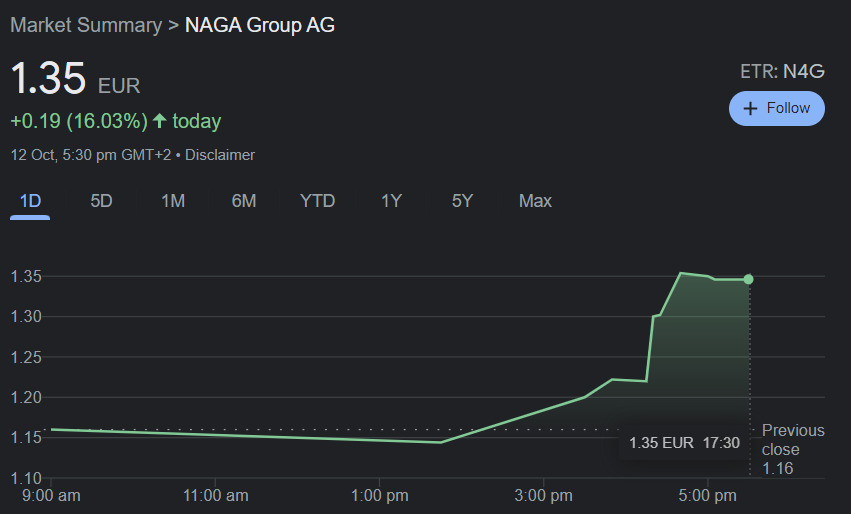Click the 1.10 price axis label
This screenshot has width=851, height=514.
point(26,478)
